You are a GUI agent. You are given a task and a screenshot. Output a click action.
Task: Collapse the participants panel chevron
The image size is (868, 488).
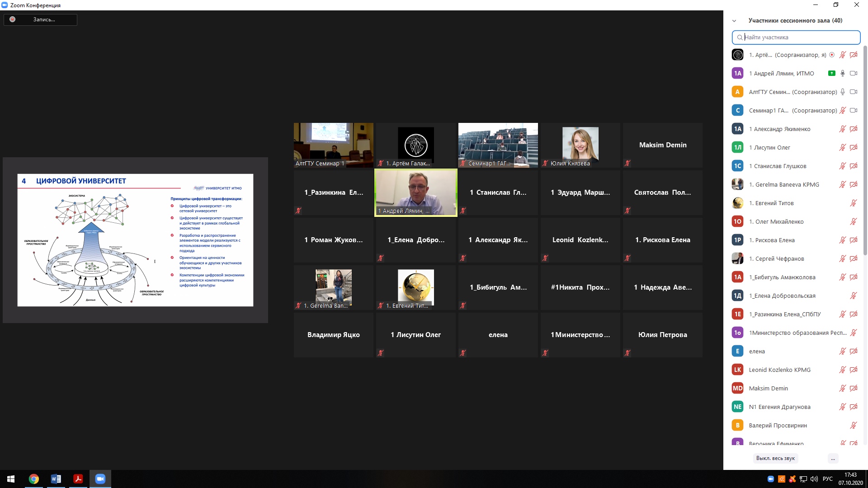[x=734, y=21]
